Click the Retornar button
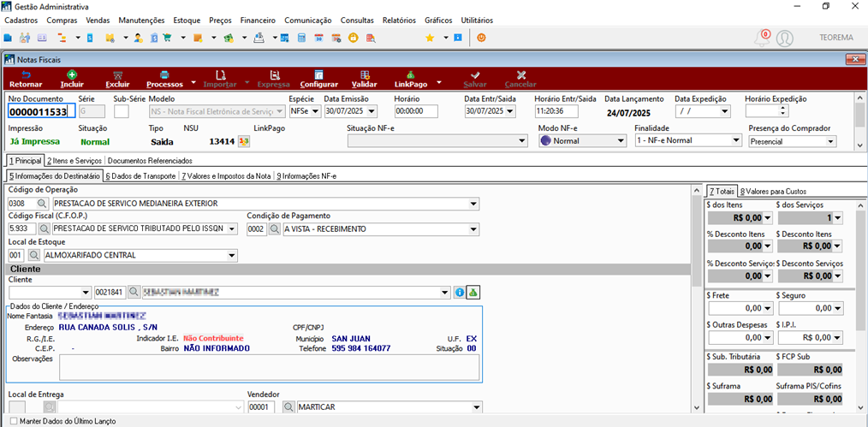 26,79
